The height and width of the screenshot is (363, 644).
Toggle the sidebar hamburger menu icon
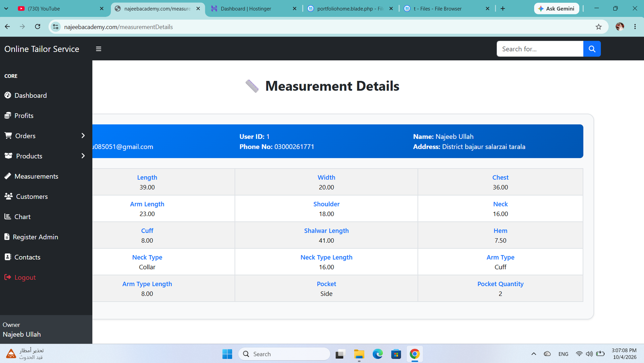point(99,49)
